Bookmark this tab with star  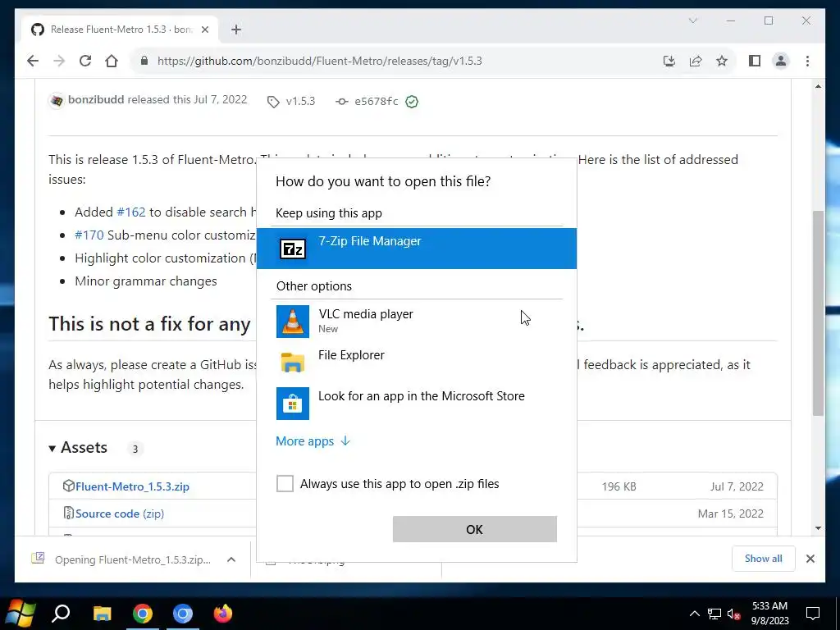[x=722, y=61]
